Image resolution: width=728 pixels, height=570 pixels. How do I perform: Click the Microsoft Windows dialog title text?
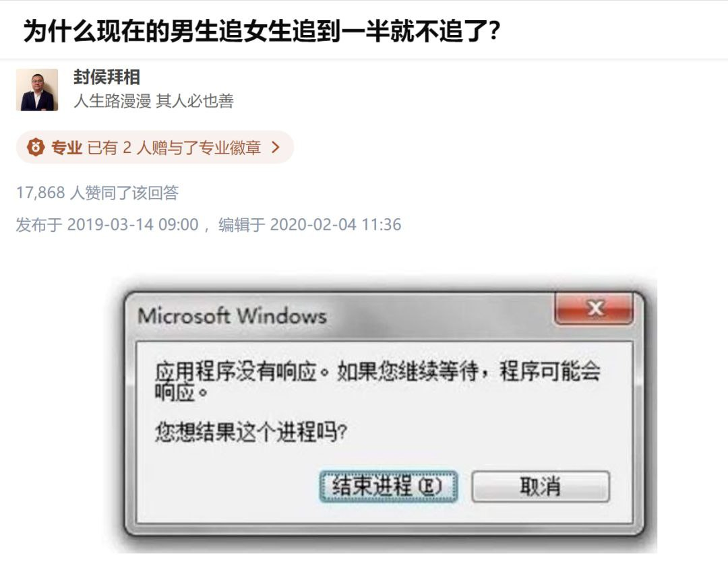[x=232, y=315]
